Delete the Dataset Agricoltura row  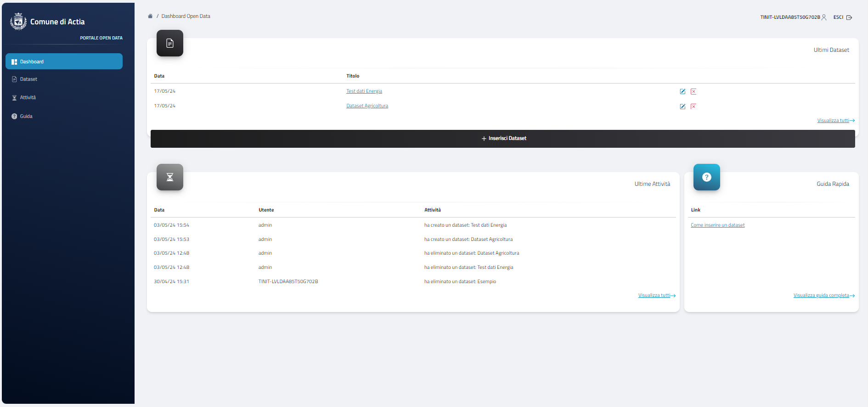[693, 106]
